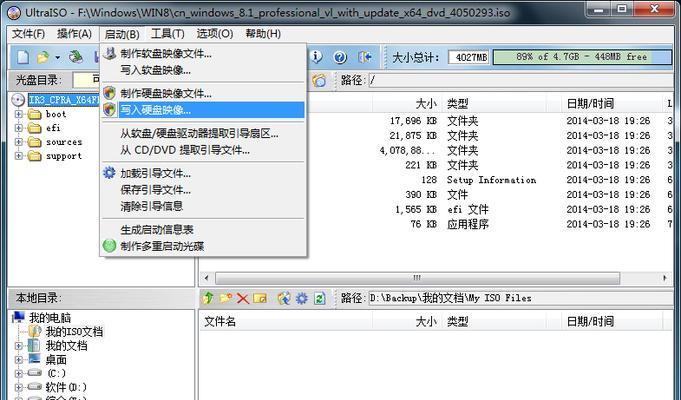Choose 制作多重启动光碟 menu entry

[203, 246]
